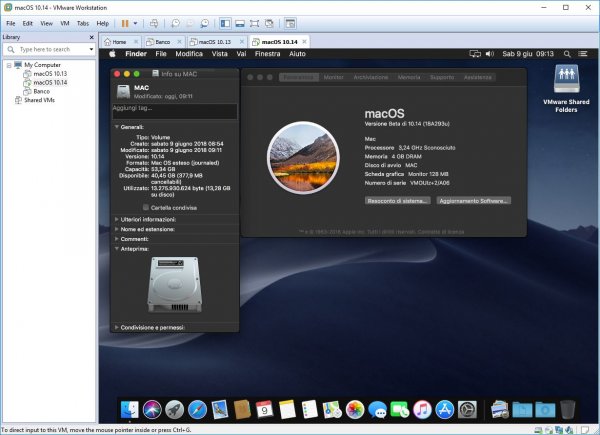Screen dimensions: 600x435
Task: Open the Trash in the dock
Action: (x=568, y=409)
